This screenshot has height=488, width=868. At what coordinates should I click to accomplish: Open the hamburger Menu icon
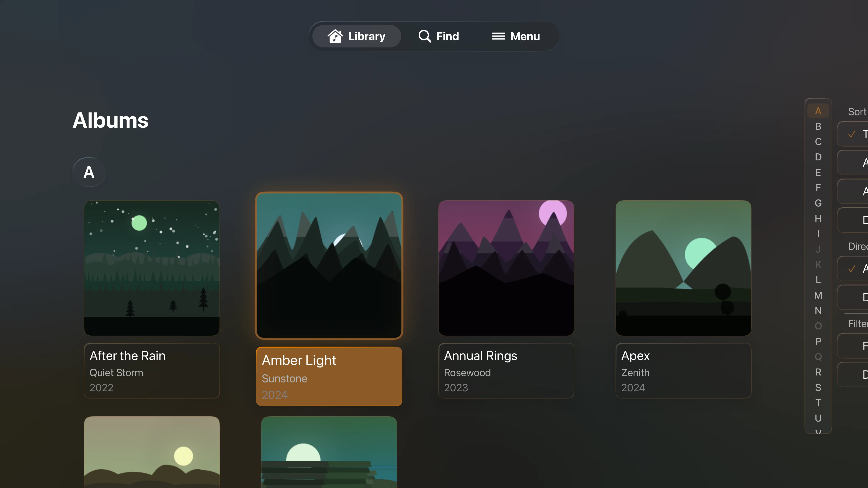pyautogui.click(x=498, y=36)
